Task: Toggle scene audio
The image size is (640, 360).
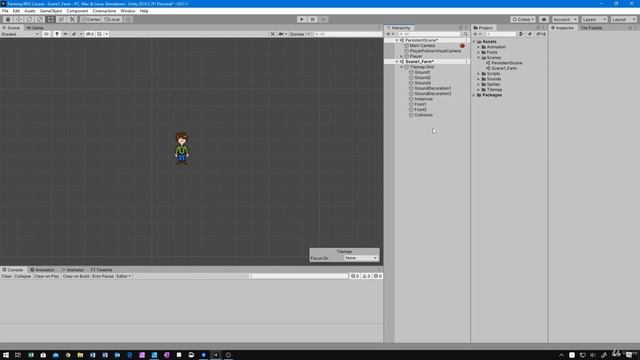Action: tap(65, 34)
